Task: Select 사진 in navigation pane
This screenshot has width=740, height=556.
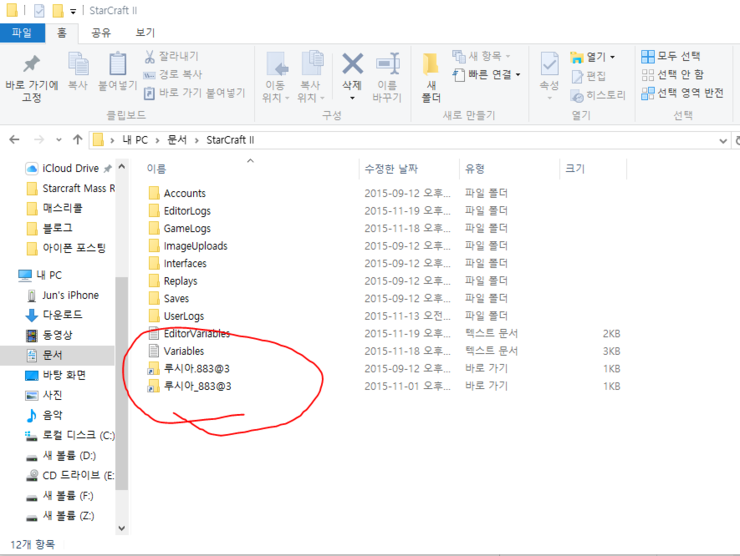Action: tap(44, 395)
